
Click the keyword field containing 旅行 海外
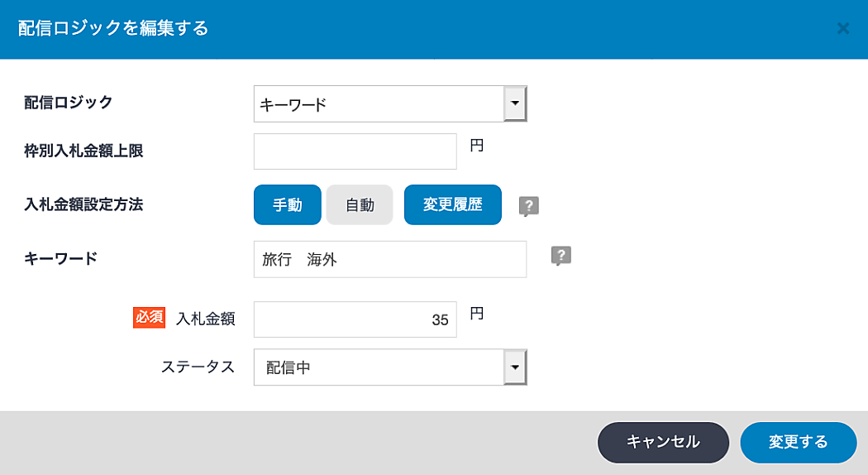389,260
